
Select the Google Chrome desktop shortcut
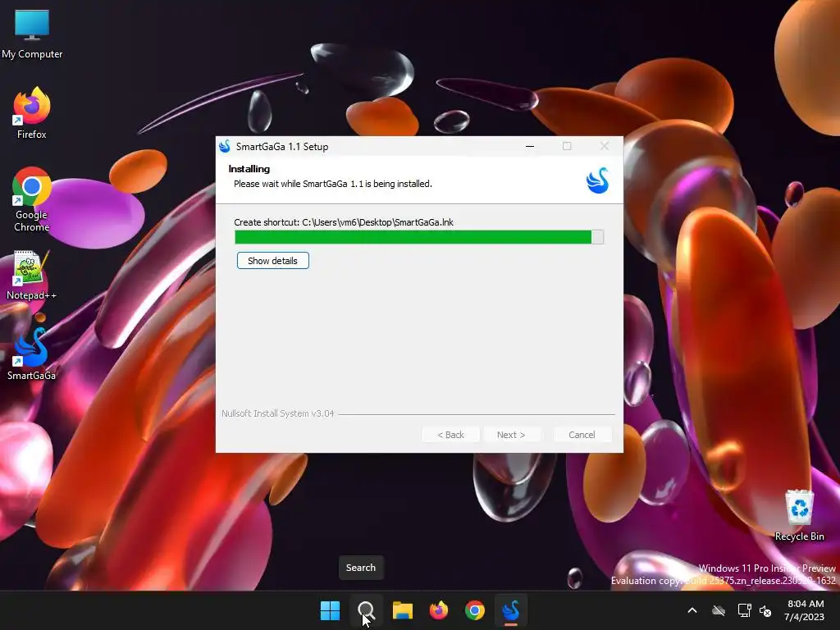(32, 200)
